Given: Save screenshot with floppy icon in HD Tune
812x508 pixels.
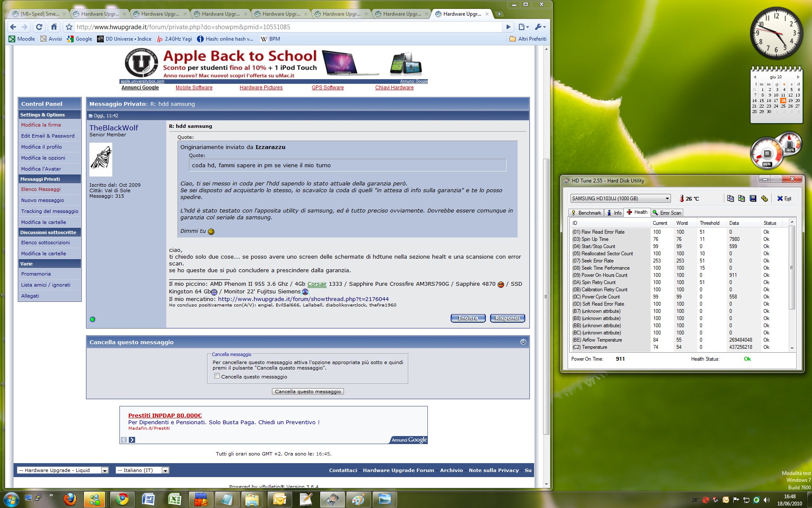Looking at the screenshot, I should click(x=753, y=198).
